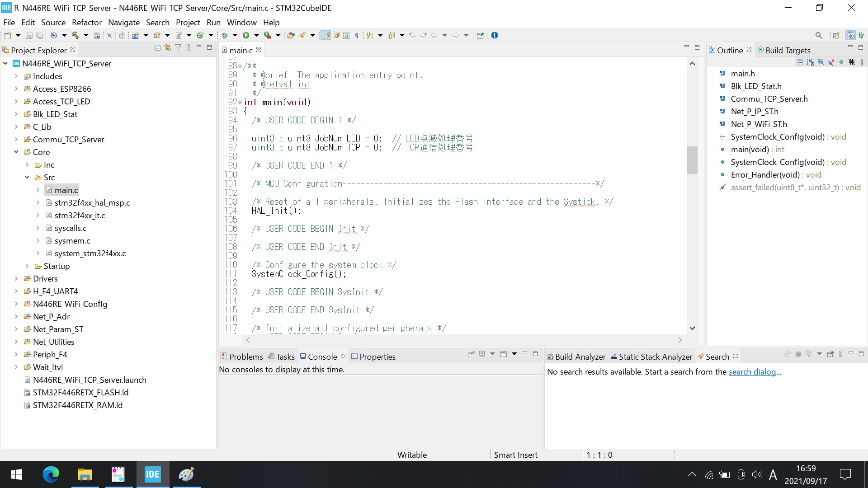
Task: Switch to the Static Stack Analyzer tab
Action: tap(651, 357)
